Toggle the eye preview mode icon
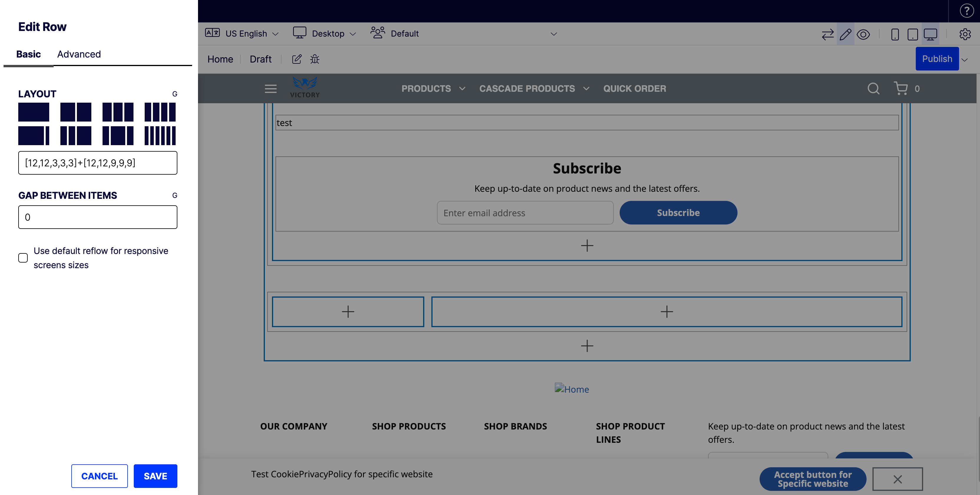The image size is (980, 495). click(863, 34)
